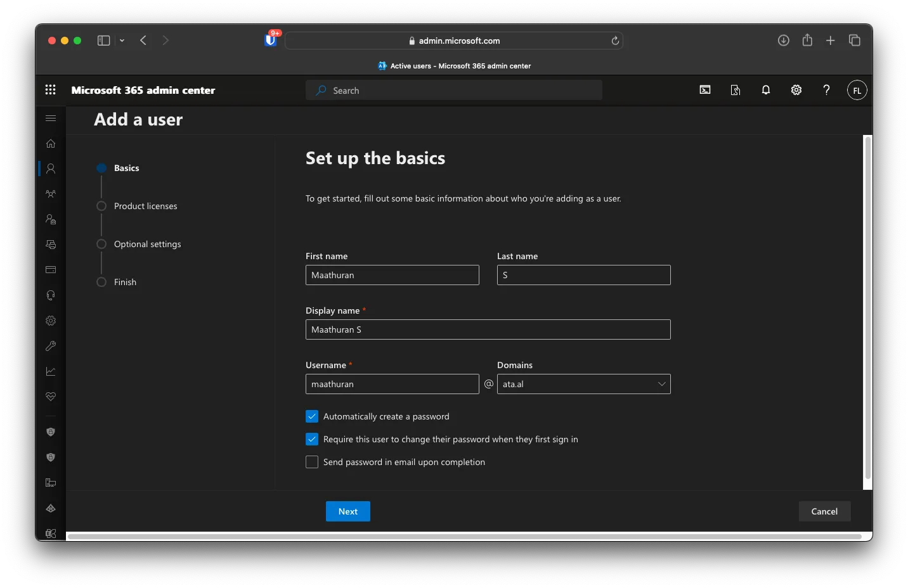Reload the page in Safari

coord(615,41)
